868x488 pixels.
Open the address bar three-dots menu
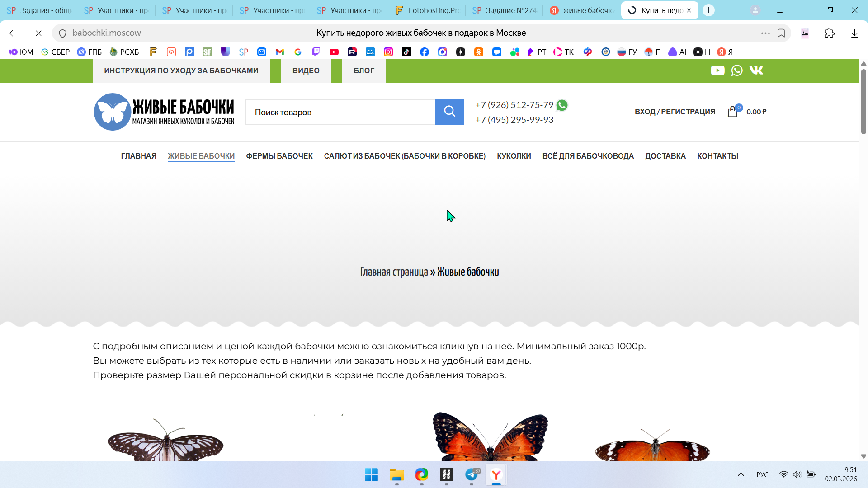(765, 33)
